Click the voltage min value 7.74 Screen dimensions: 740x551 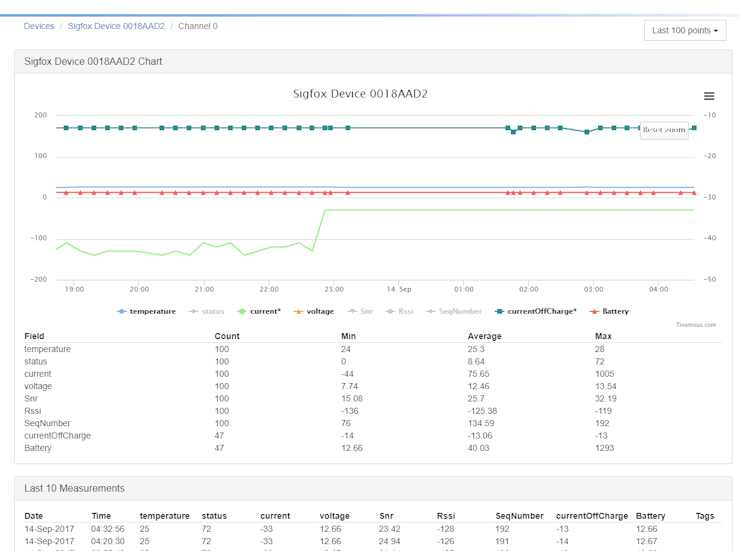[350, 386]
